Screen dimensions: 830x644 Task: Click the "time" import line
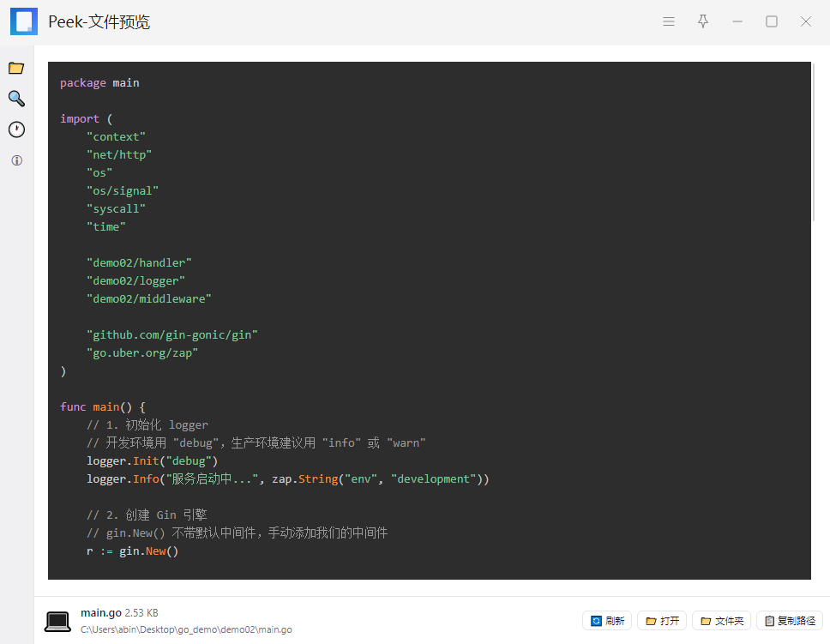(105, 226)
